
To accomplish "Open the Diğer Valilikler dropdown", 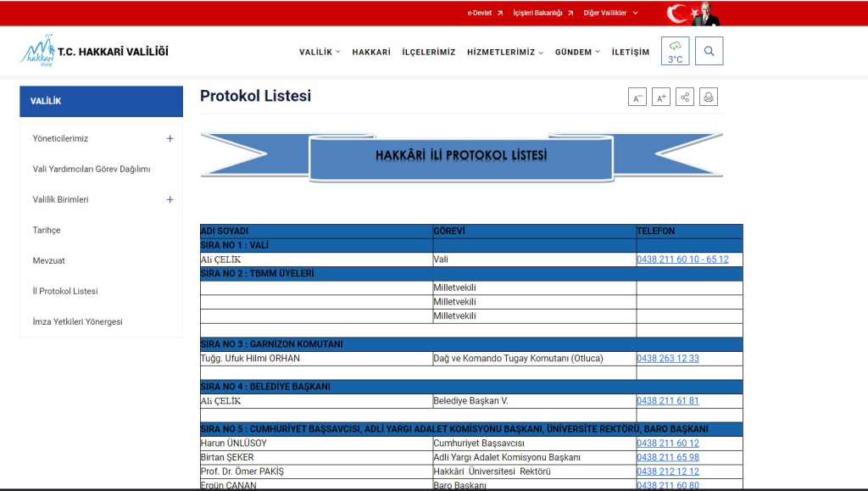I will 610,13.
